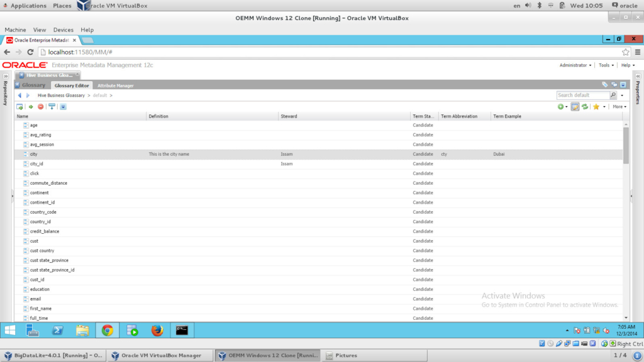Open the VirtualBox Devices menu
Viewport: 644px width, 362px height.
[64, 30]
